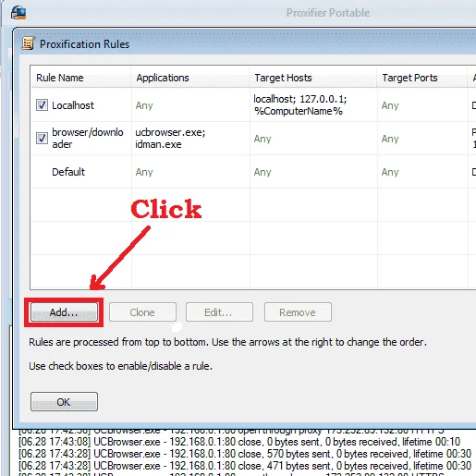The width and height of the screenshot is (476, 476).
Task: Click Any in Default Target Hosts cell
Action: 262,172
